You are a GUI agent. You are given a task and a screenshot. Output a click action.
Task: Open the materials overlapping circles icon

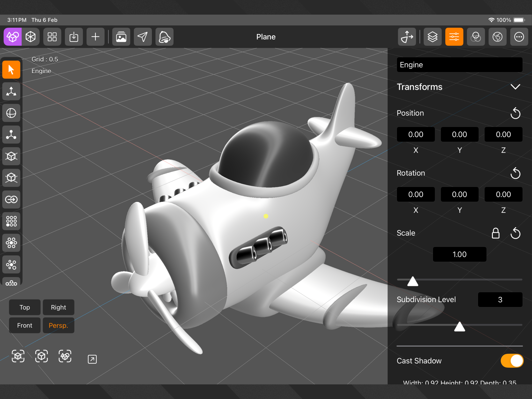coord(476,37)
